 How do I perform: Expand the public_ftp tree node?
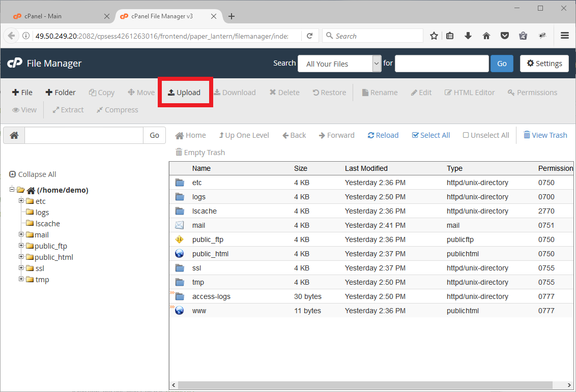(x=21, y=246)
